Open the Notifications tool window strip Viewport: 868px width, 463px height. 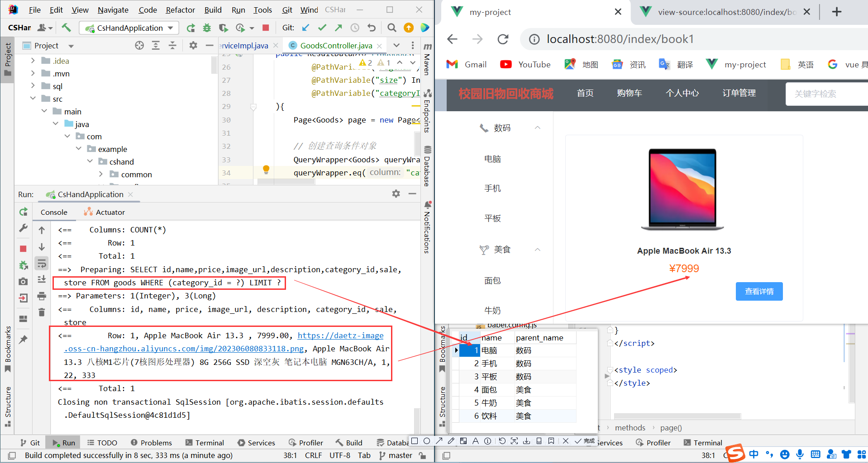pos(427,227)
